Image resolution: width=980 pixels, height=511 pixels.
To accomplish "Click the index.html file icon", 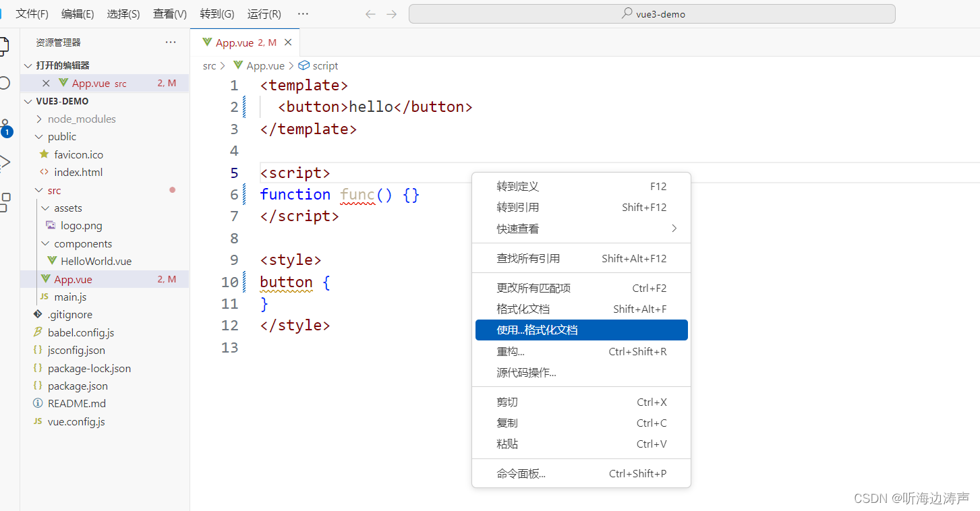I will (x=45, y=172).
